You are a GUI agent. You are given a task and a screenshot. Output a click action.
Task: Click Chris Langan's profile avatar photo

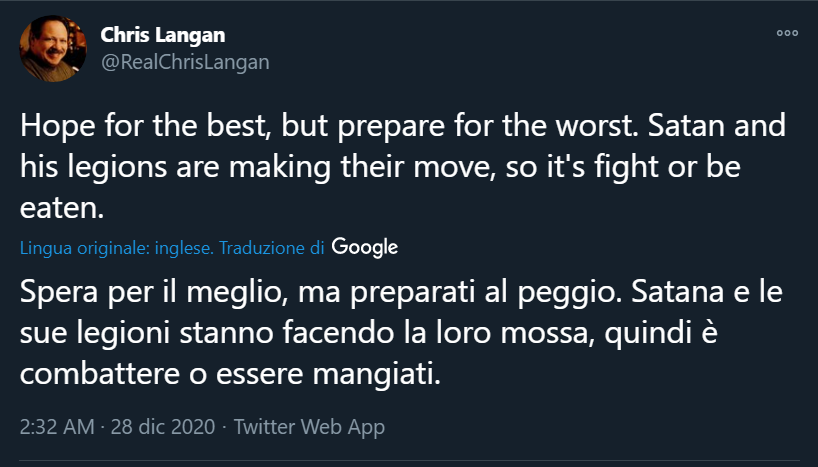[x=53, y=49]
